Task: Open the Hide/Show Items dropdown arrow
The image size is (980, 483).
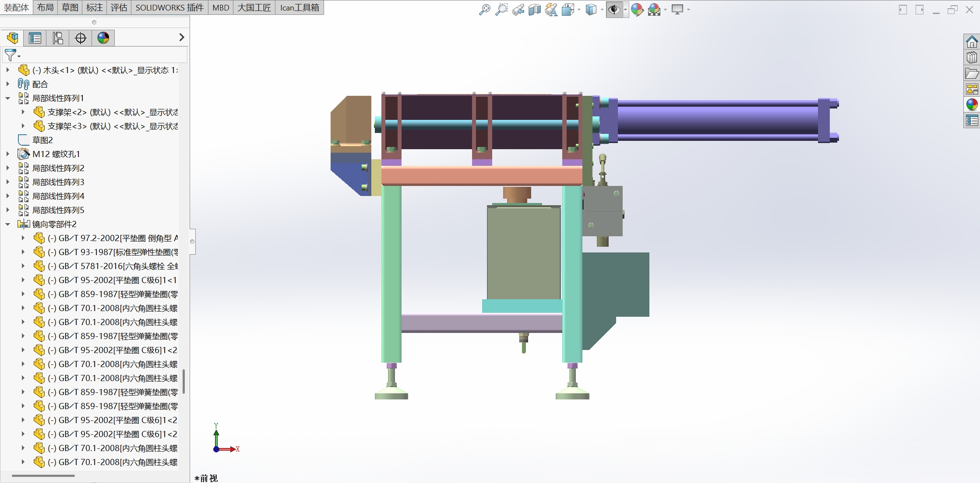Action: pyautogui.click(x=625, y=10)
